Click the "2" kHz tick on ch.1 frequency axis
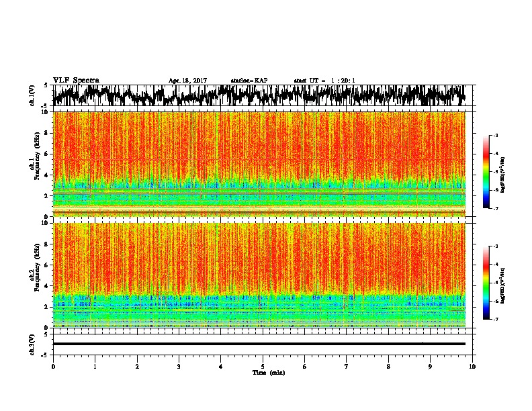The width and height of the screenshot is (532, 411). pos(46,196)
